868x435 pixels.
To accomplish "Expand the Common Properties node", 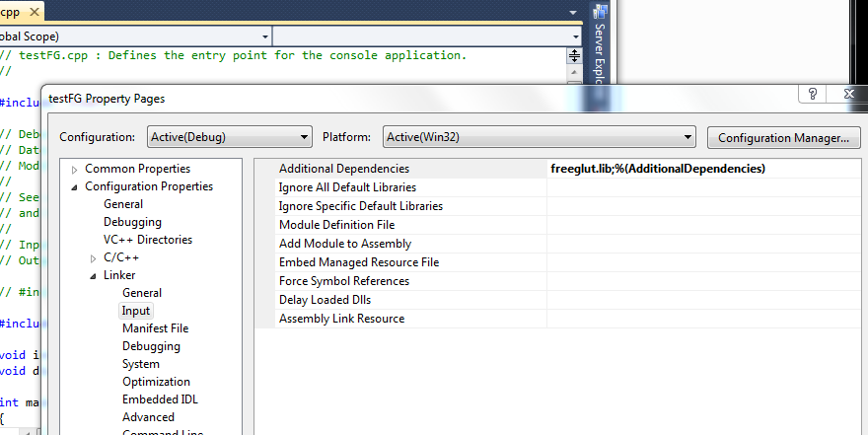I will (74, 170).
